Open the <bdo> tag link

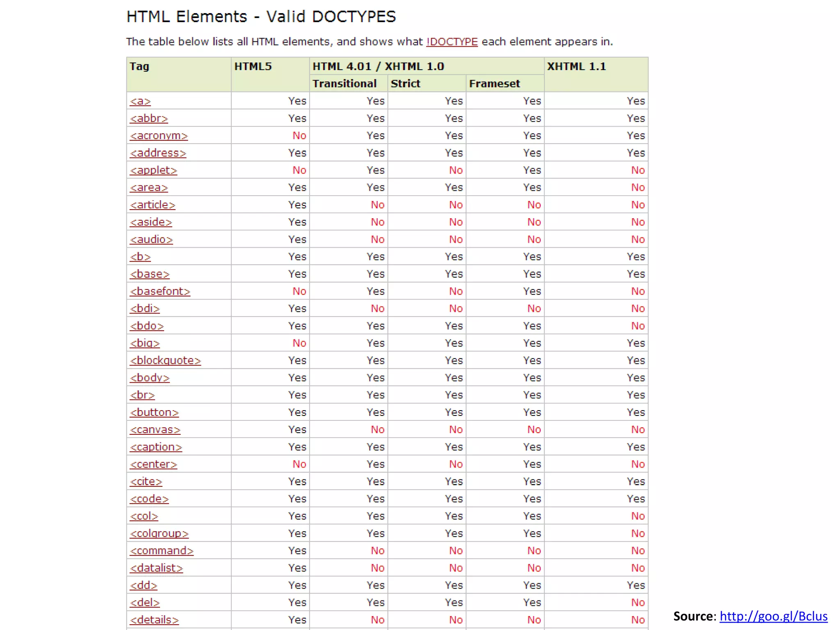click(x=147, y=326)
